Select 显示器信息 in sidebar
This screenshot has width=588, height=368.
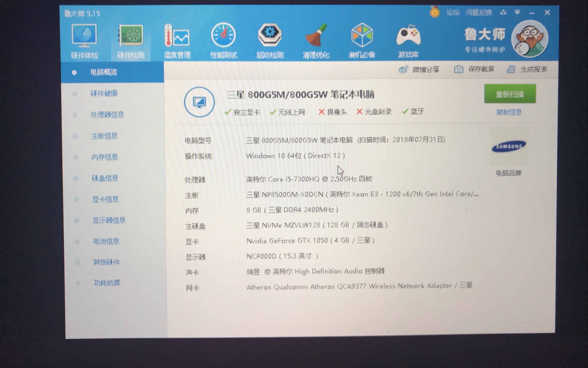point(109,220)
